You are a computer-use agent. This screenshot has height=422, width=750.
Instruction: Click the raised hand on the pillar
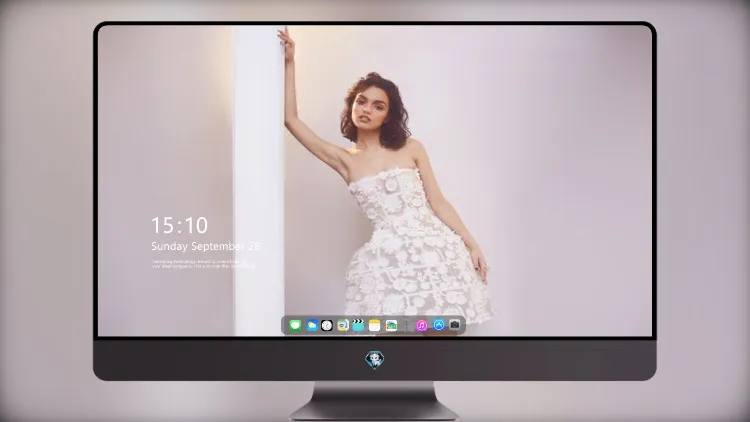coord(287,43)
